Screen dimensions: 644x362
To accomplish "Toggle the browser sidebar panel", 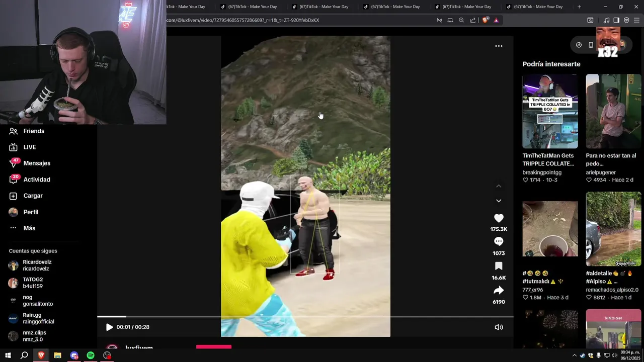I will [616, 20].
